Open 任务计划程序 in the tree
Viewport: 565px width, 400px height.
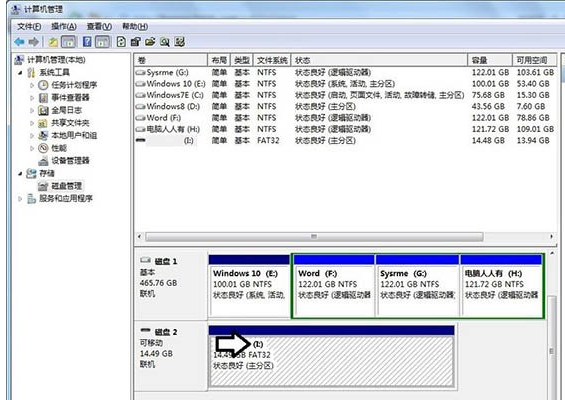click(67, 85)
